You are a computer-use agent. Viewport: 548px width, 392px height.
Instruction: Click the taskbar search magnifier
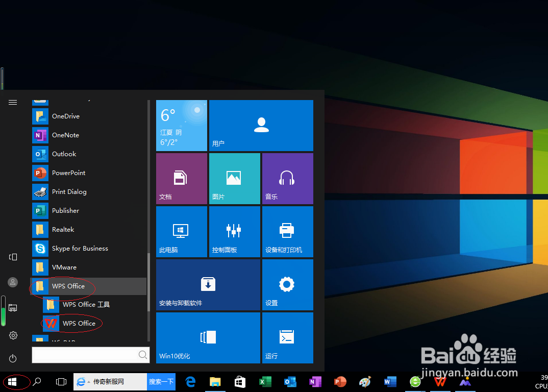tap(37, 382)
